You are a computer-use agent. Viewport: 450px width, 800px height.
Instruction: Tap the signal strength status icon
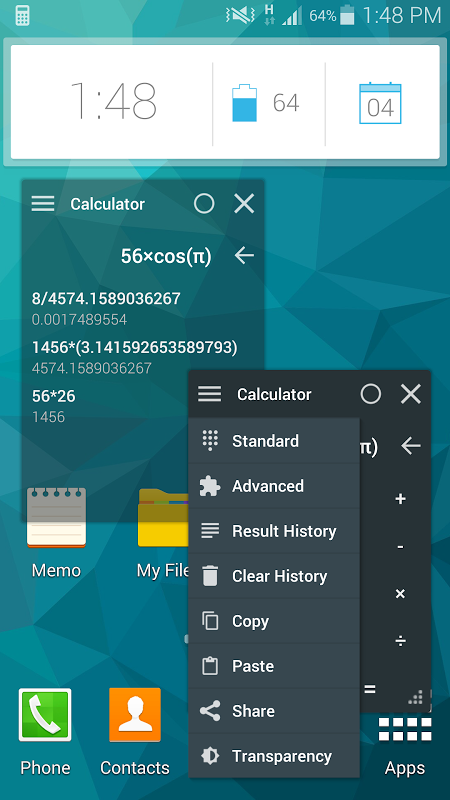pos(292,16)
